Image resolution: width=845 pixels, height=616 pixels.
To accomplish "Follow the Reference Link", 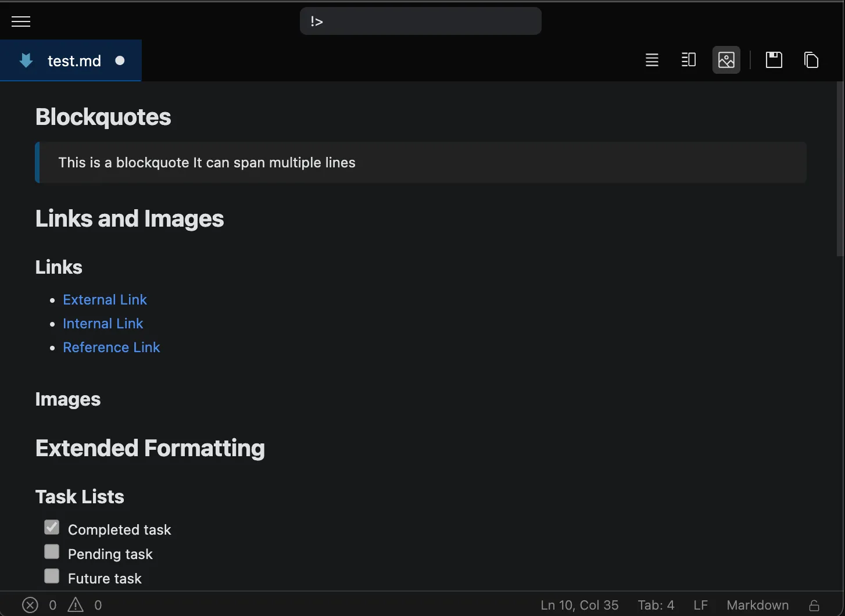I will (x=111, y=348).
